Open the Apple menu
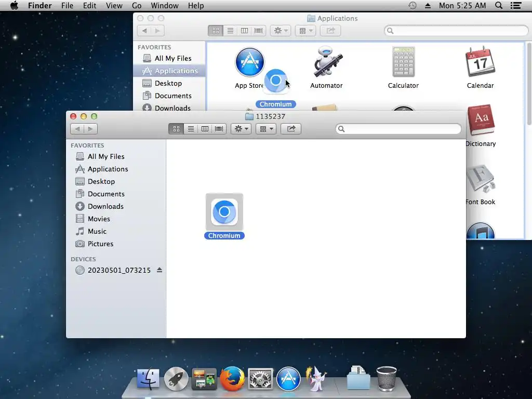 (x=14, y=6)
